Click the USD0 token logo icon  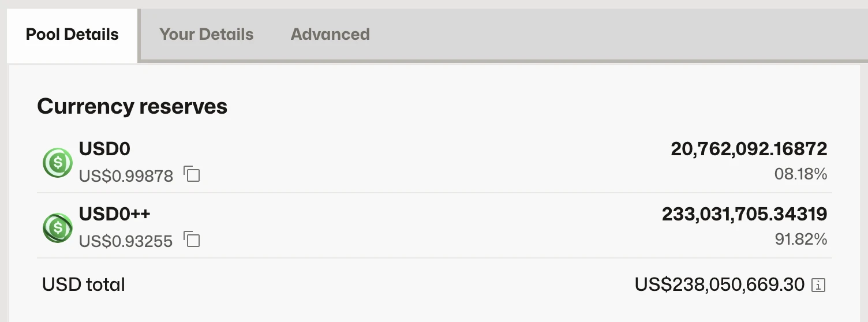pyautogui.click(x=57, y=163)
